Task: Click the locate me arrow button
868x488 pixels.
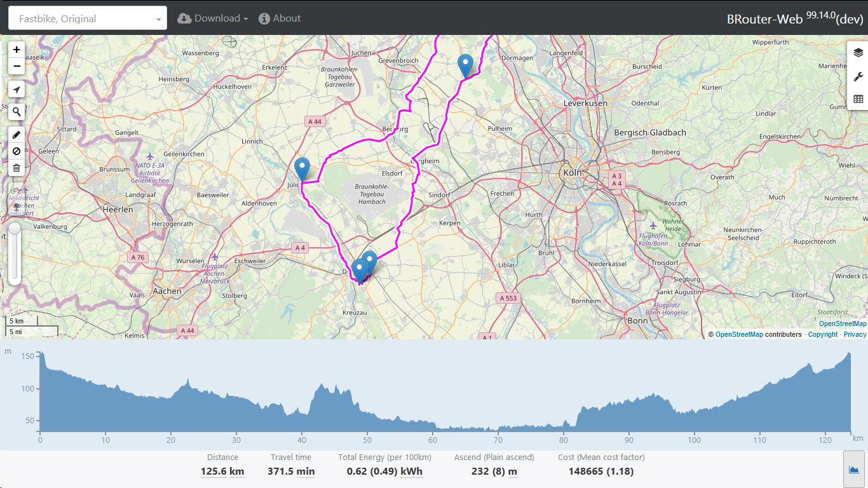Action: pos(17,90)
